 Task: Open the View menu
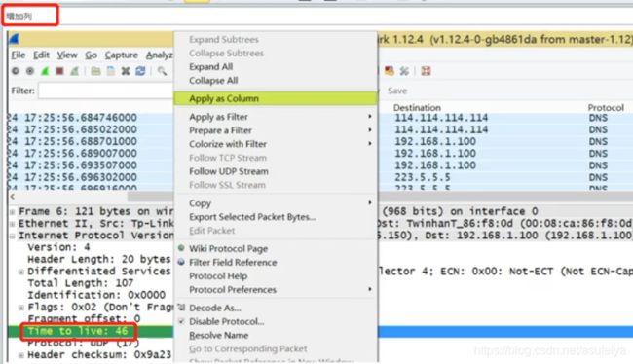tap(67, 55)
